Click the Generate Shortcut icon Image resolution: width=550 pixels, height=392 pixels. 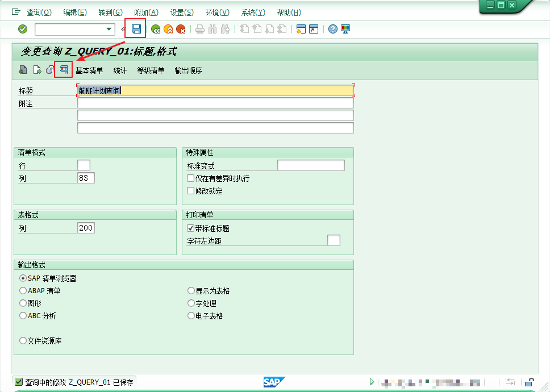point(314,29)
